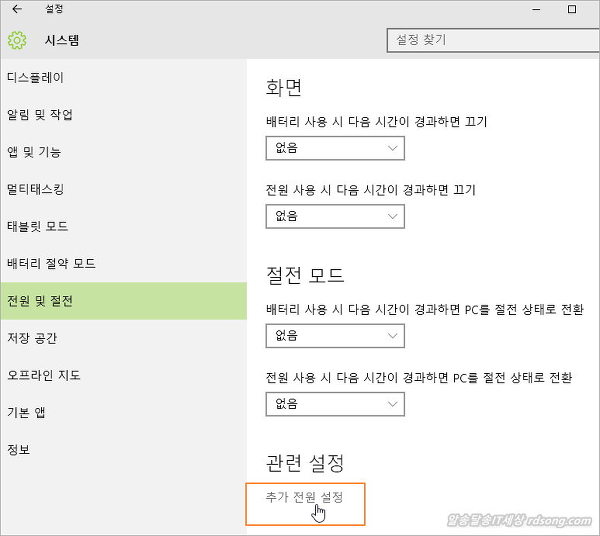Select 알림 및 작업 in sidebar
Screen dimensions: 600x536
(40, 115)
